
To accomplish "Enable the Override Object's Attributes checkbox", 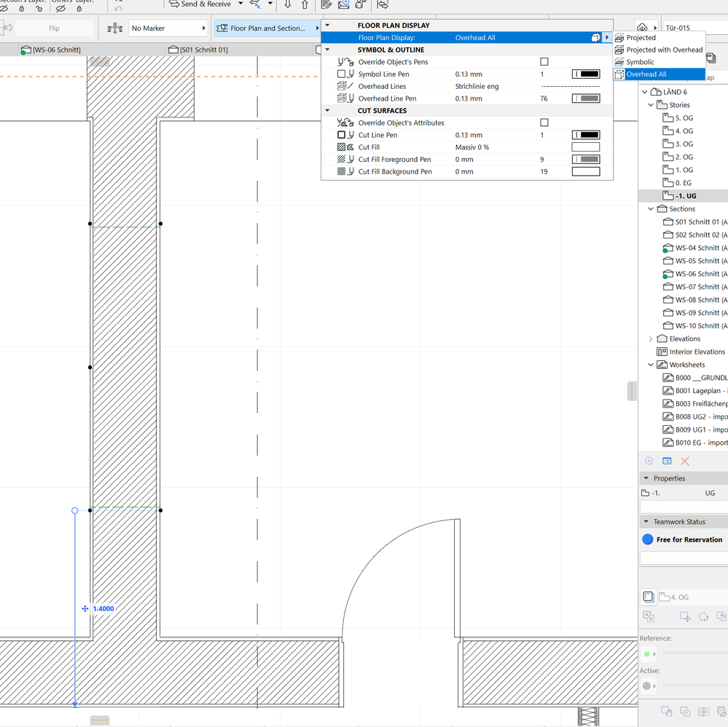I will [x=544, y=123].
